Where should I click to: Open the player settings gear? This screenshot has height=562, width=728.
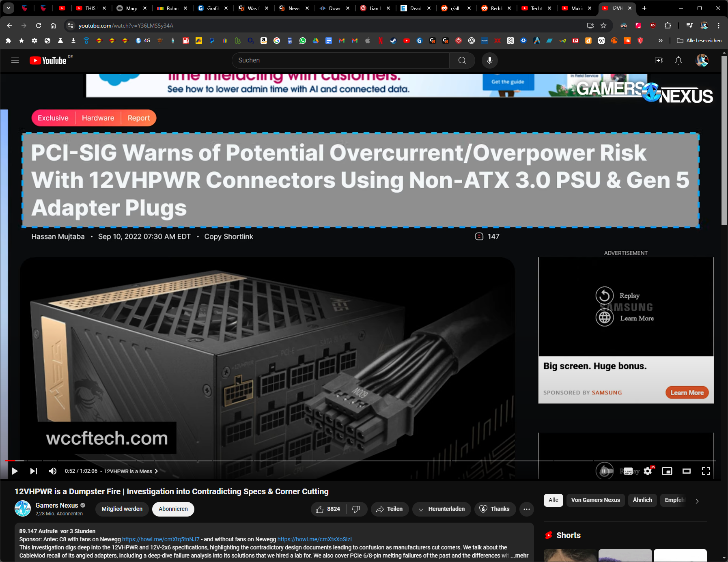(648, 471)
